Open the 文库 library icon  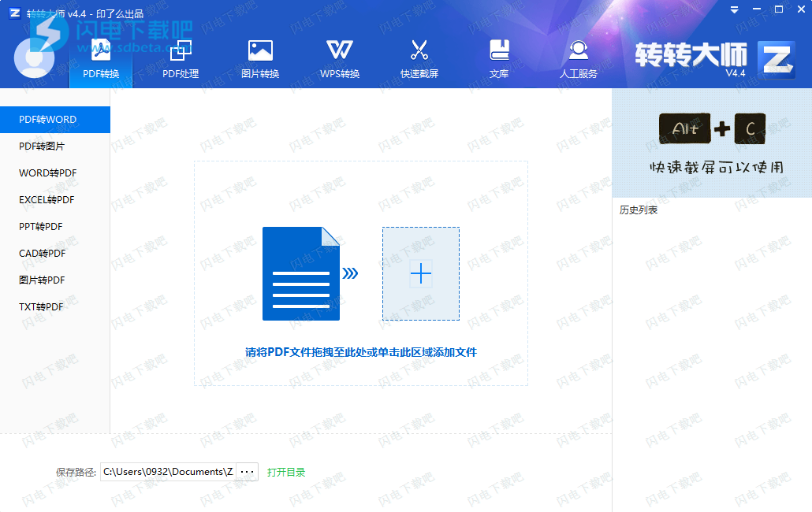[499, 58]
